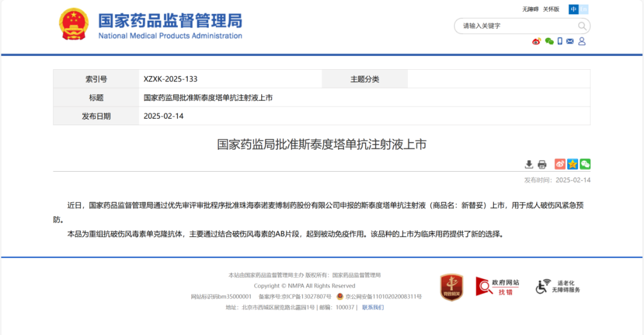Click the search magnifier icon
The height and width of the screenshot is (335, 644).
point(582,26)
